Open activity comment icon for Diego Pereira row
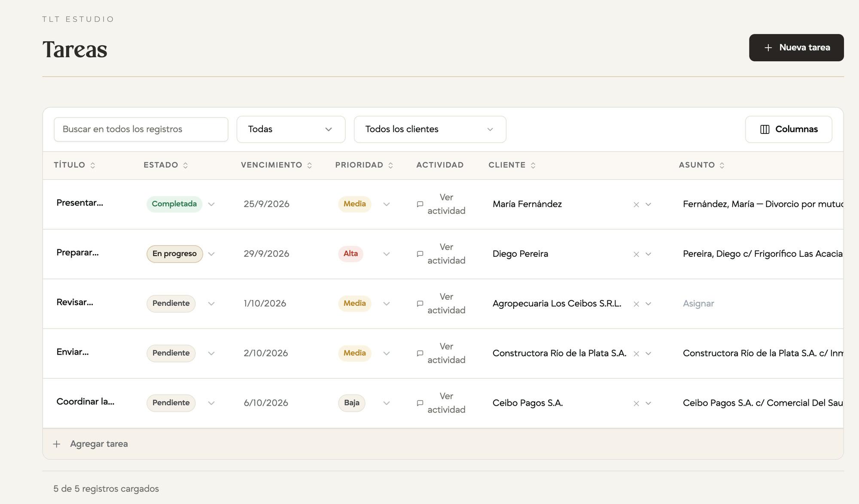 420,254
